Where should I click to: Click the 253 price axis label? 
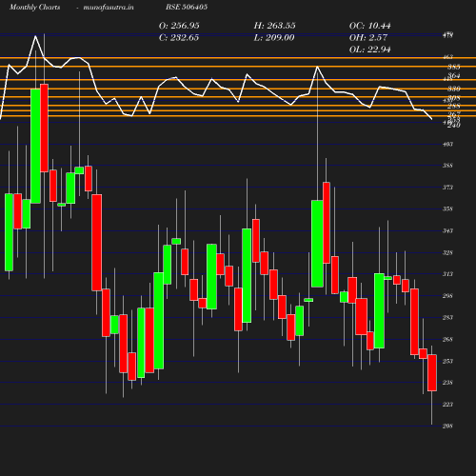(447, 361)
